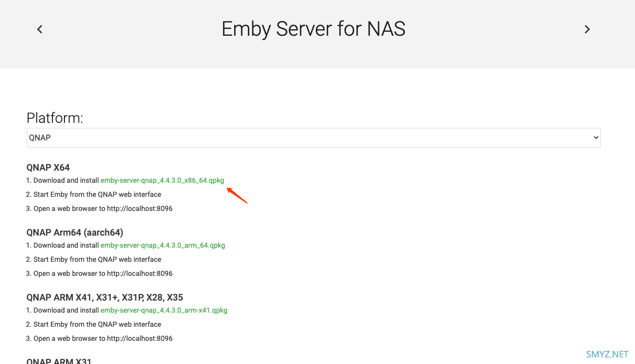Select the QNAP ARM X41, X31+ heading

coord(104,297)
